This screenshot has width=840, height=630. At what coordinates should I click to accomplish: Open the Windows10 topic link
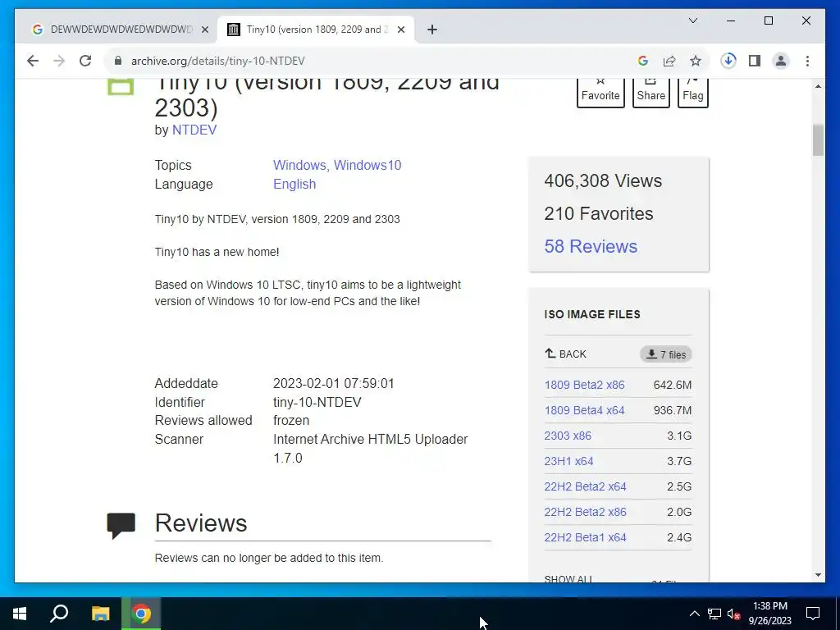[367, 165]
